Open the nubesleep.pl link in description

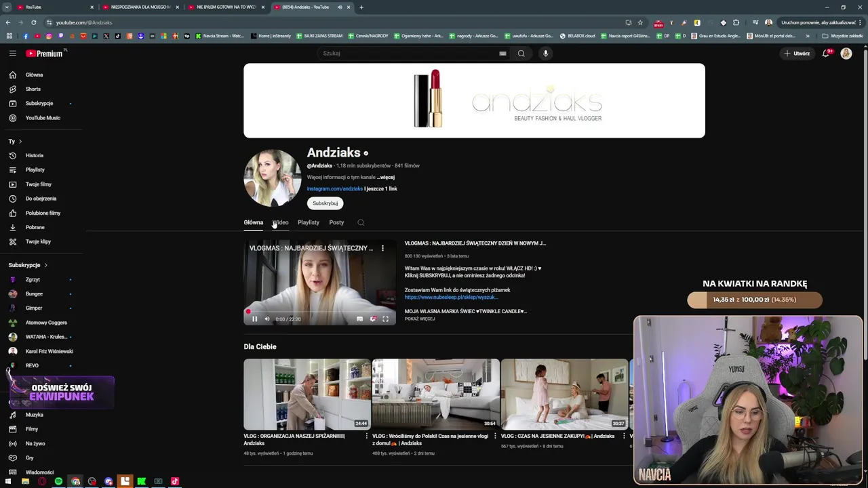[451, 297]
